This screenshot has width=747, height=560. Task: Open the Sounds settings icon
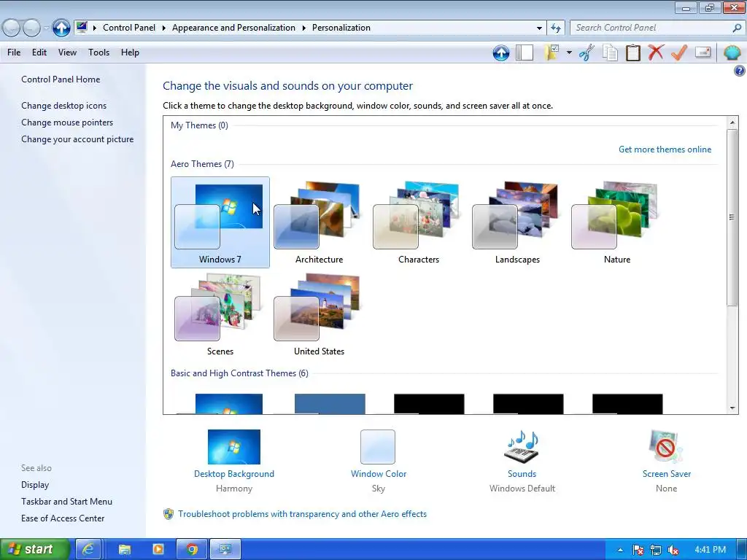[522, 447]
